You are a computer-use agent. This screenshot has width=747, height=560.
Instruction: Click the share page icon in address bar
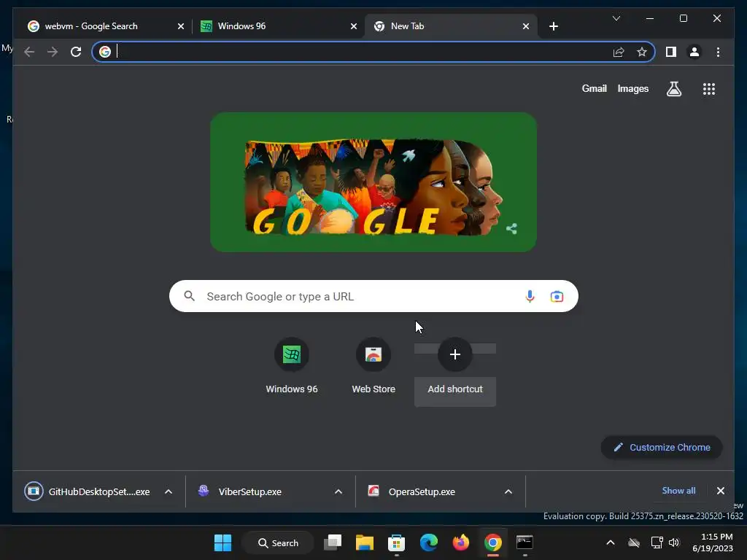pos(619,52)
